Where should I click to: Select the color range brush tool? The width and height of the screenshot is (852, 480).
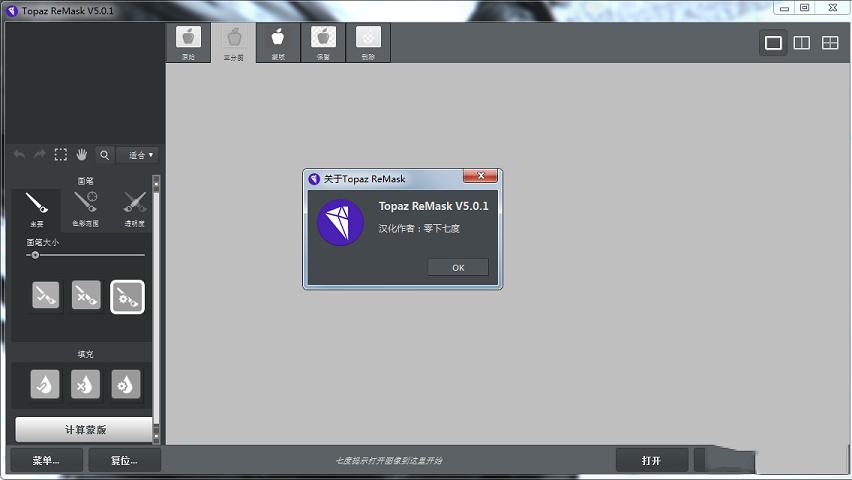click(85, 209)
